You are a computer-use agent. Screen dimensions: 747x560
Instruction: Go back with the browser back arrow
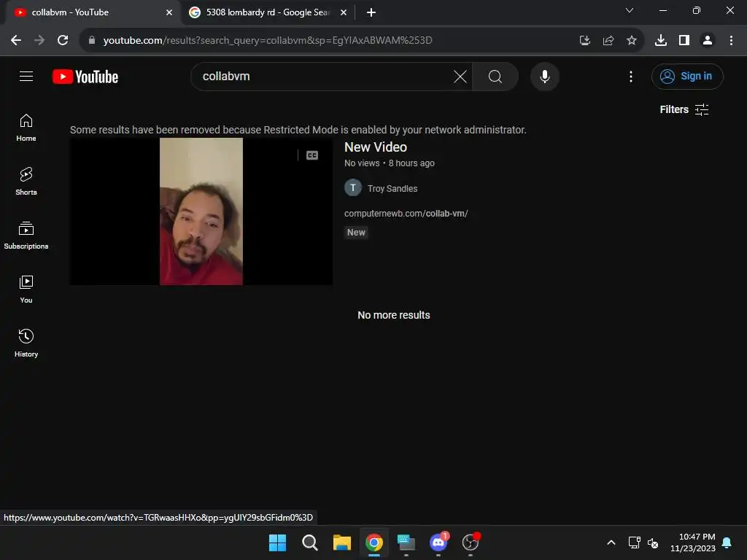pos(16,40)
